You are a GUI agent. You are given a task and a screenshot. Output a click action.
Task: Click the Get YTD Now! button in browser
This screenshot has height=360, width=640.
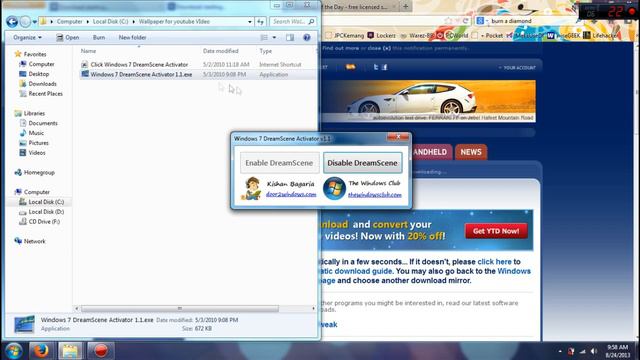[x=496, y=231]
